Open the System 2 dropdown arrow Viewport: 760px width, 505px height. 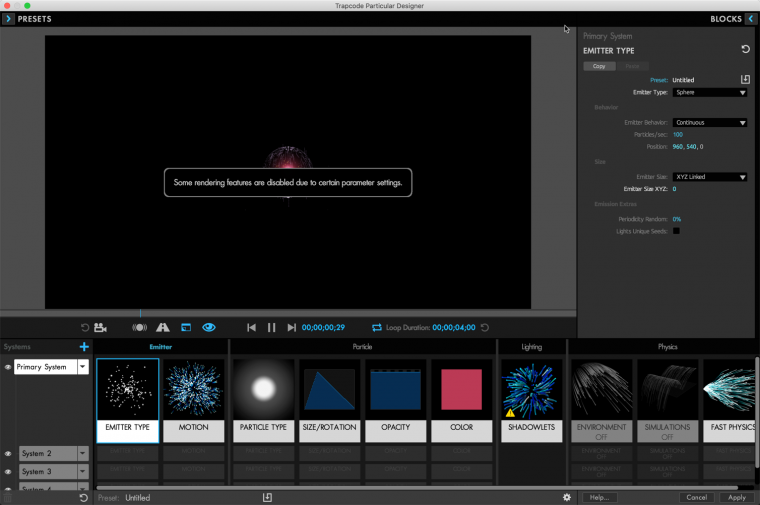(83, 454)
